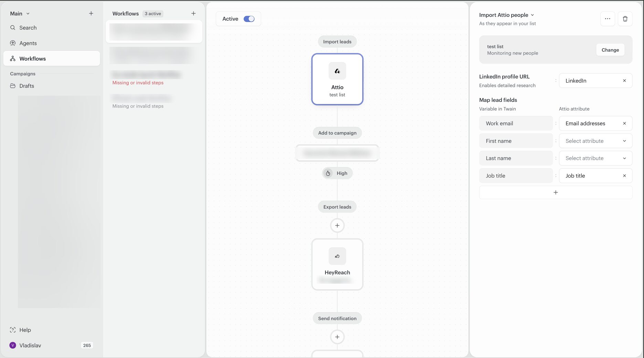Go to Agents in the sidebar
The width and height of the screenshot is (644, 358).
(52, 43)
